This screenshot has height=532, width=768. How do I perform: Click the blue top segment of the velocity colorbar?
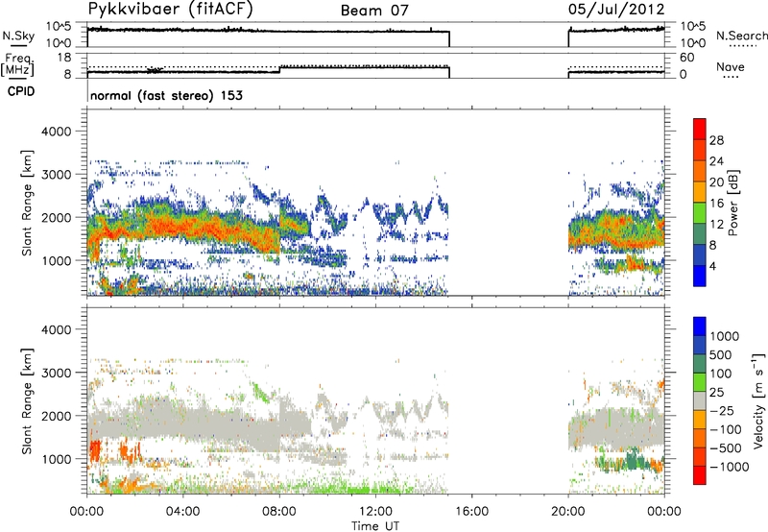(x=700, y=326)
